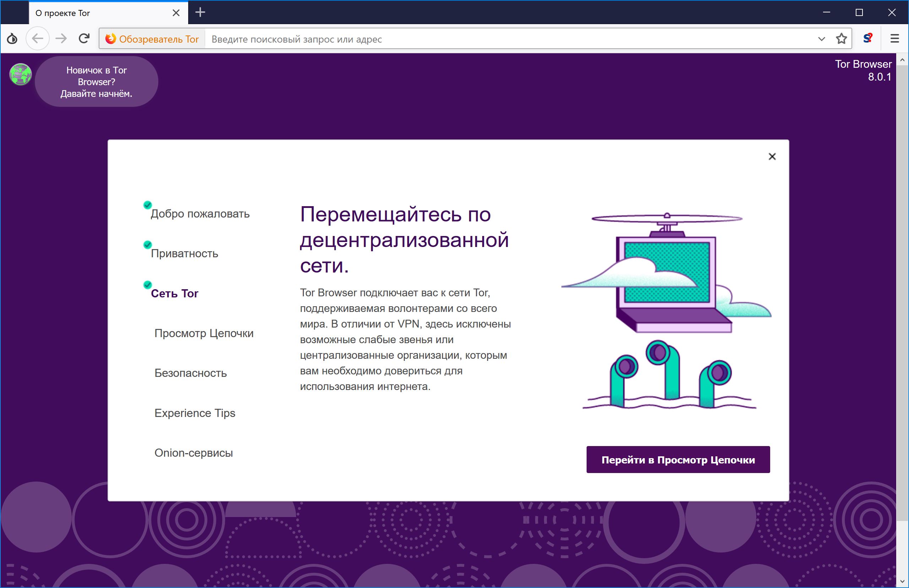The width and height of the screenshot is (909, 588).
Task: Close the onboarding dialog with X
Action: [772, 156]
